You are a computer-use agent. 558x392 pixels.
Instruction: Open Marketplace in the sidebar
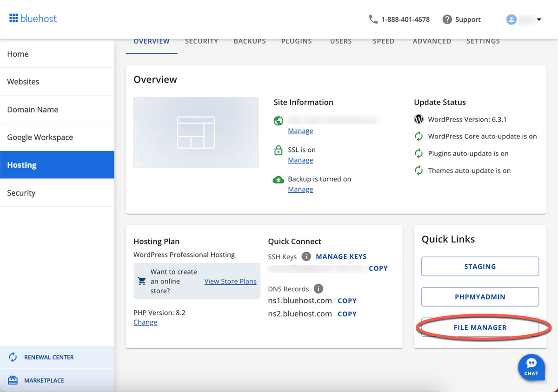point(57,380)
